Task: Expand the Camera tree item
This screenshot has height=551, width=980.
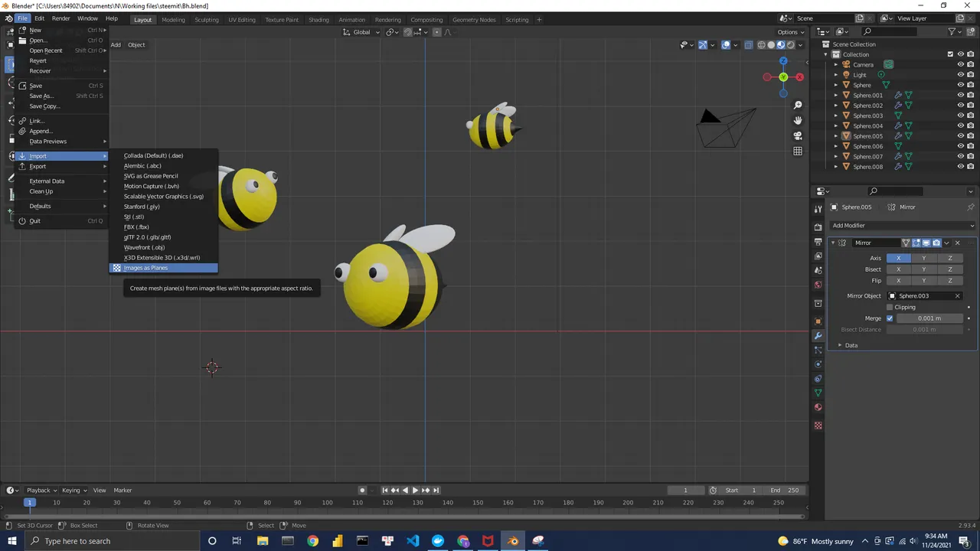Action: click(836, 65)
